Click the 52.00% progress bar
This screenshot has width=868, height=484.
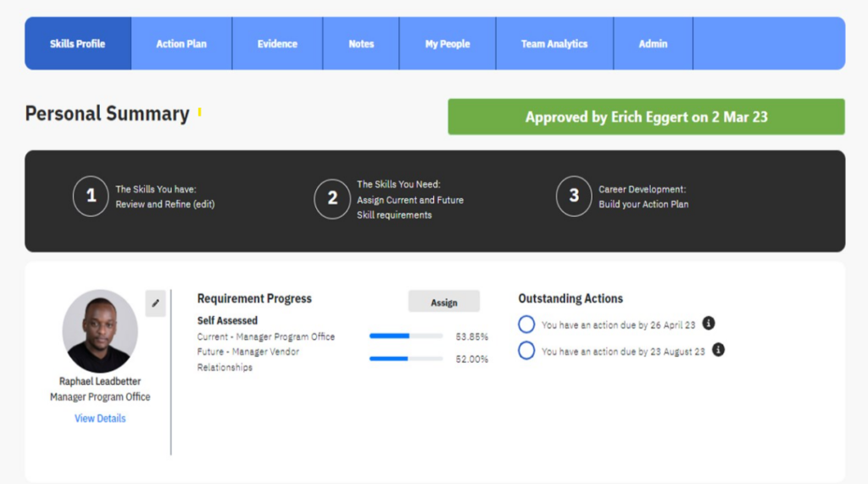click(x=406, y=359)
